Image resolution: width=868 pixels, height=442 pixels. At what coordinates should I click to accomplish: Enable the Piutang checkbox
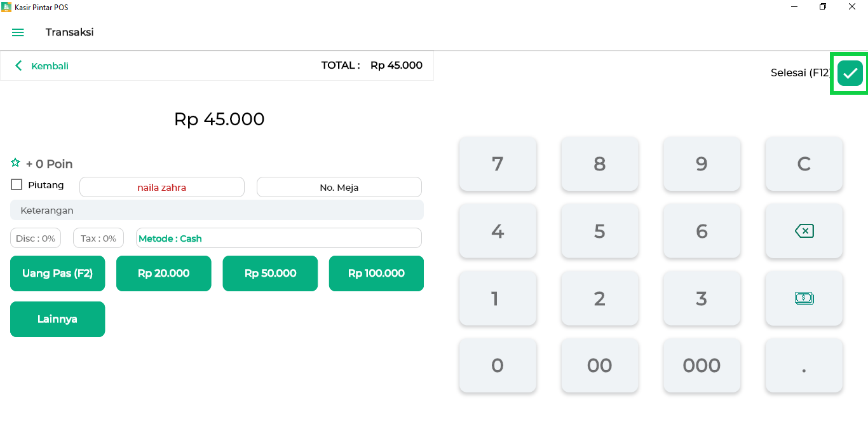(17, 184)
